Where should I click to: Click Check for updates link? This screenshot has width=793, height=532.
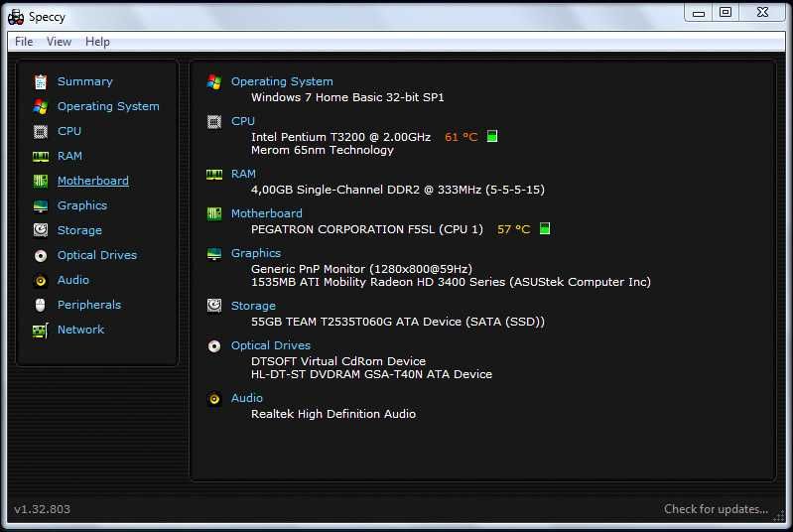[x=717, y=509]
